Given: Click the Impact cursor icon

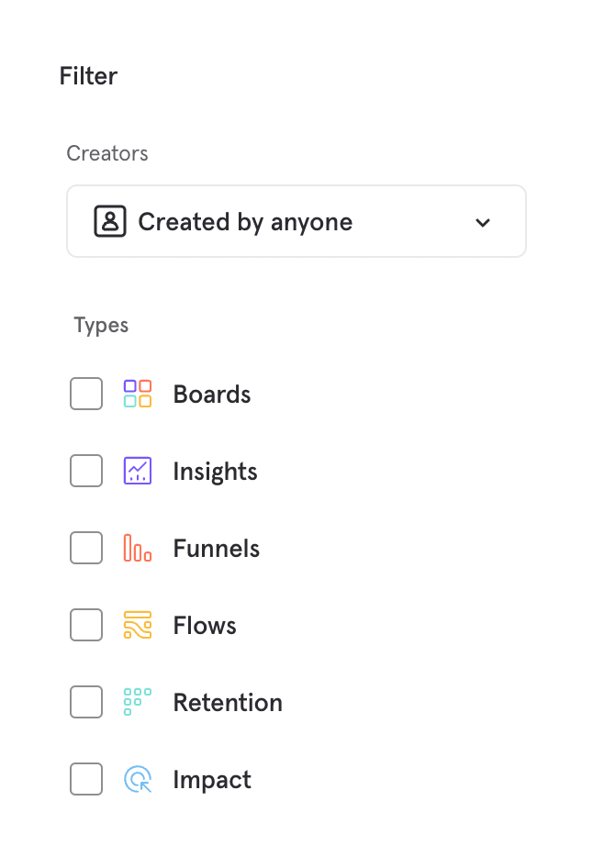Looking at the screenshot, I should pos(138,780).
